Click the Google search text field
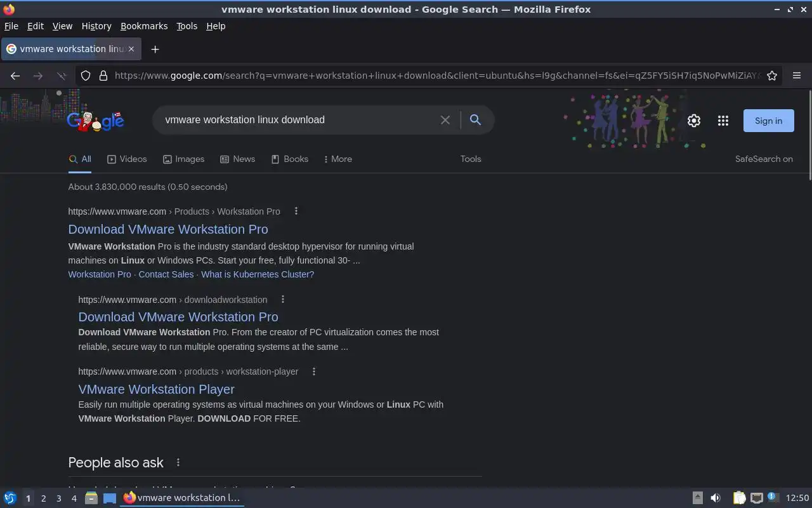 click(x=298, y=120)
